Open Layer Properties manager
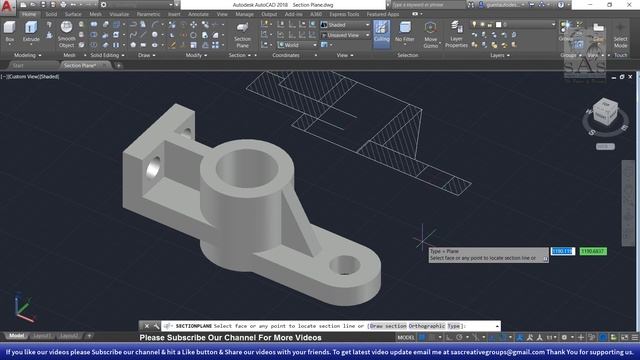640x360 pixels. coord(456,34)
